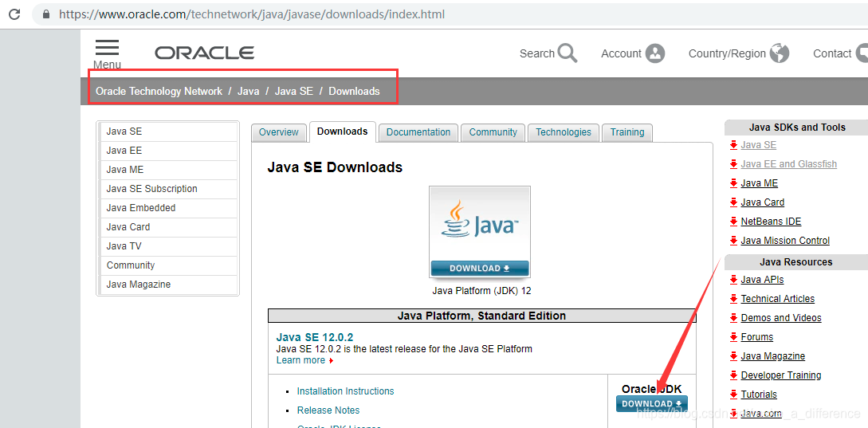Open the Tutorials link
This screenshot has width=868, height=428.
759,395
